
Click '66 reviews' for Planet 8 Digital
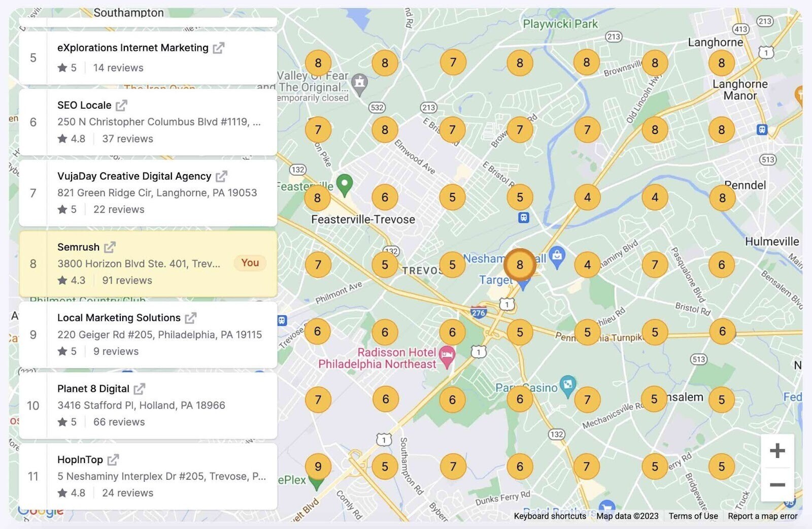click(x=119, y=422)
